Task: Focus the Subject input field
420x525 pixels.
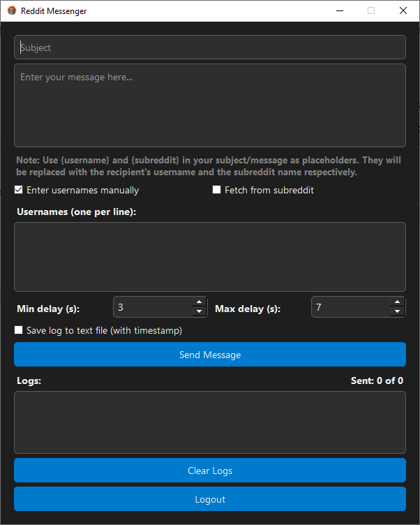Action: [210, 47]
